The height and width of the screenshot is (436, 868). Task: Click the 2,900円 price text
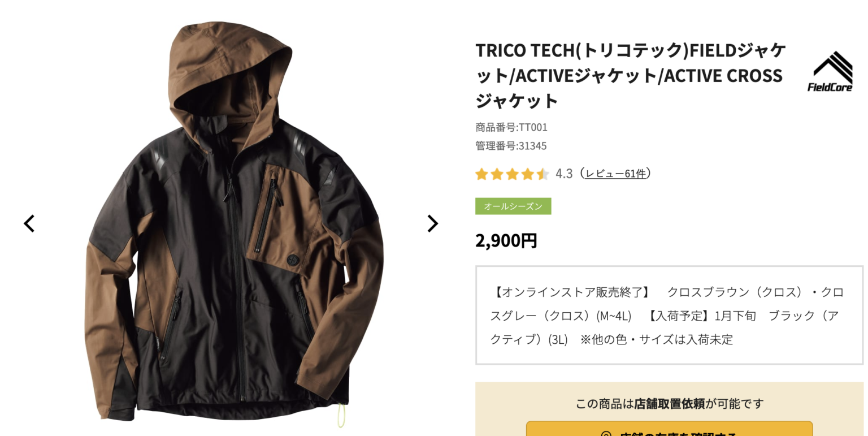click(506, 240)
